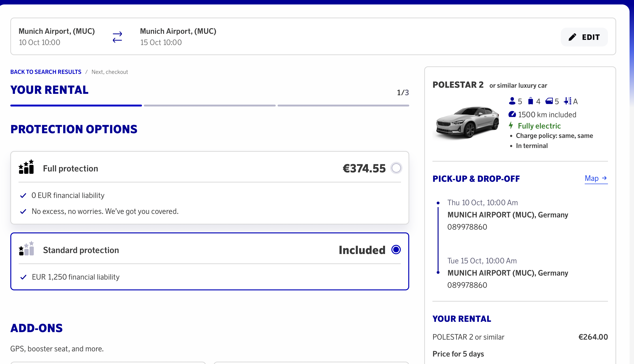Go back to search results
The width and height of the screenshot is (634, 364).
point(46,72)
